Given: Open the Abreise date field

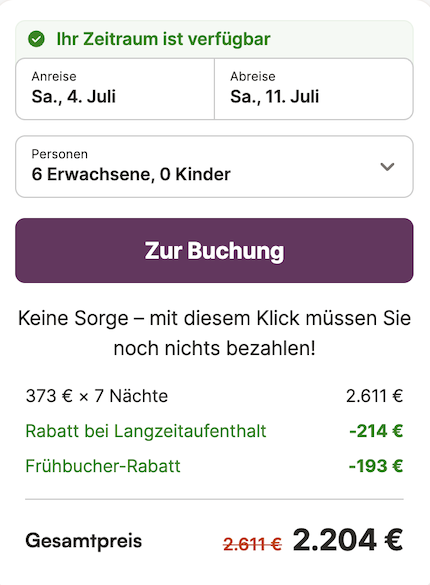Looking at the screenshot, I should pyautogui.click(x=314, y=89).
